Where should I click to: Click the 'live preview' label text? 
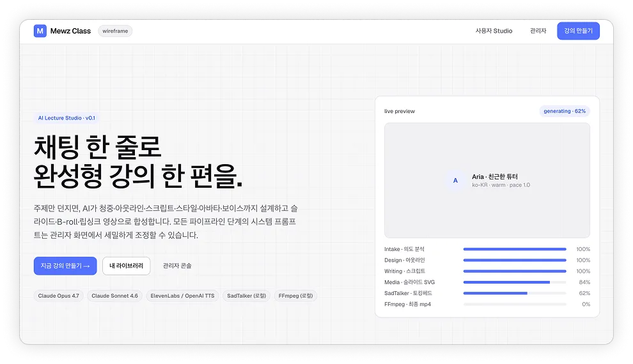[x=399, y=111]
